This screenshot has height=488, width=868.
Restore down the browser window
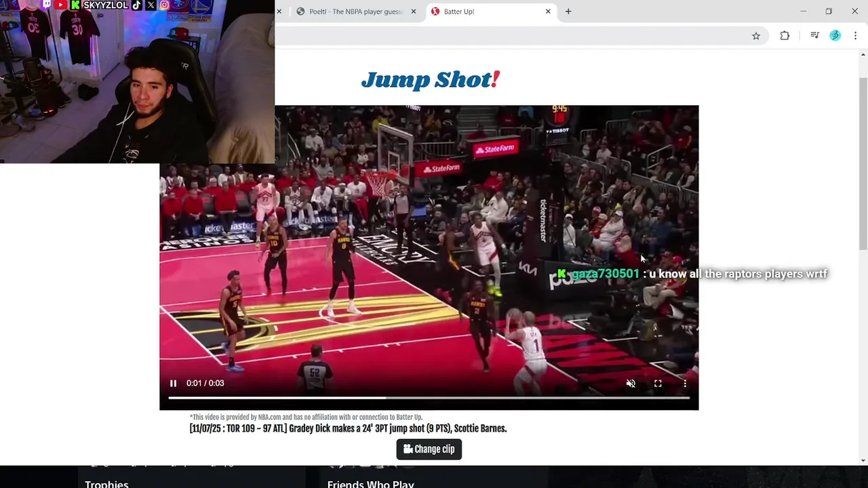pyautogui.click(x=829, y=12)
